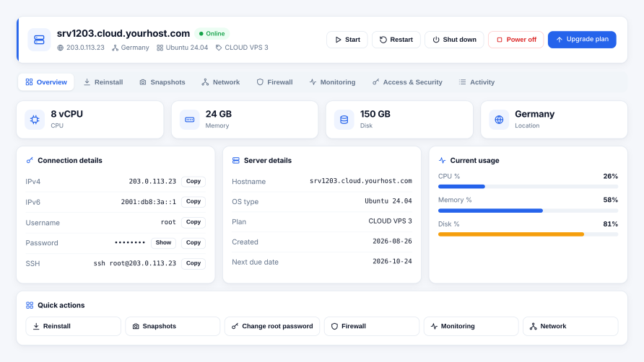
Task: Click the pulse icon beside Current usage
Action: click(x=442, y=161)
